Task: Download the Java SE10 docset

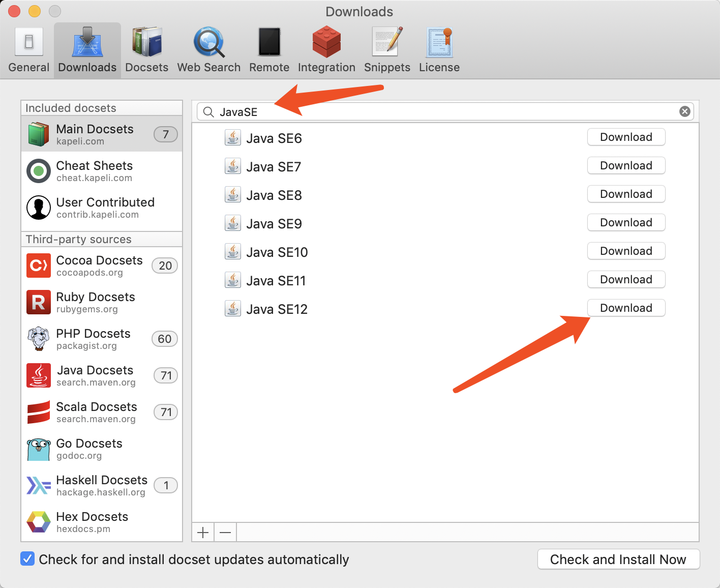Action: [626, 251]
